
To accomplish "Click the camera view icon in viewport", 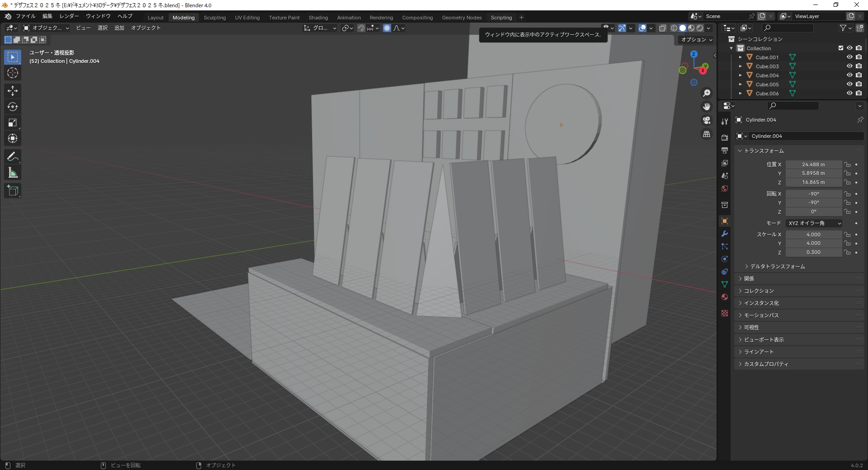I will coord(707,120).
